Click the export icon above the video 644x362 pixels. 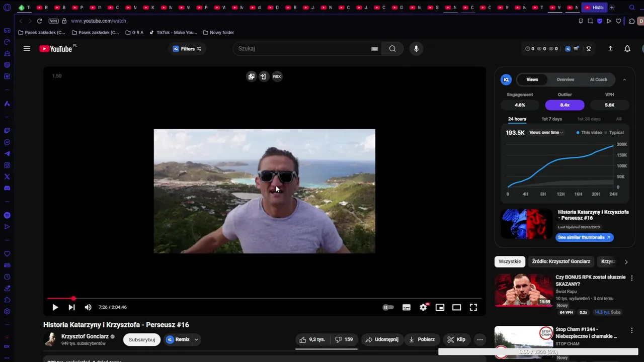click(x=263, y=76)
